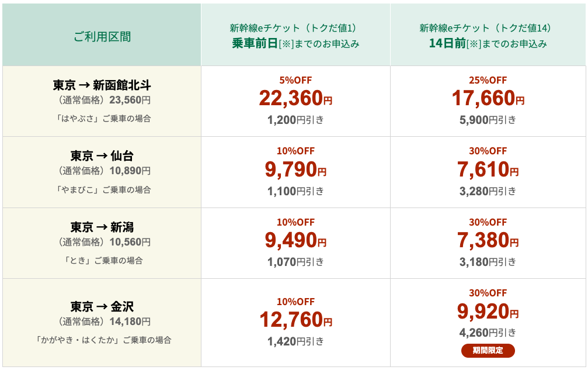Click the 「かがやき・はくたか」ご乗車の場合 note
The height and width of the screenshot is (370, 588).
(102, 340)
